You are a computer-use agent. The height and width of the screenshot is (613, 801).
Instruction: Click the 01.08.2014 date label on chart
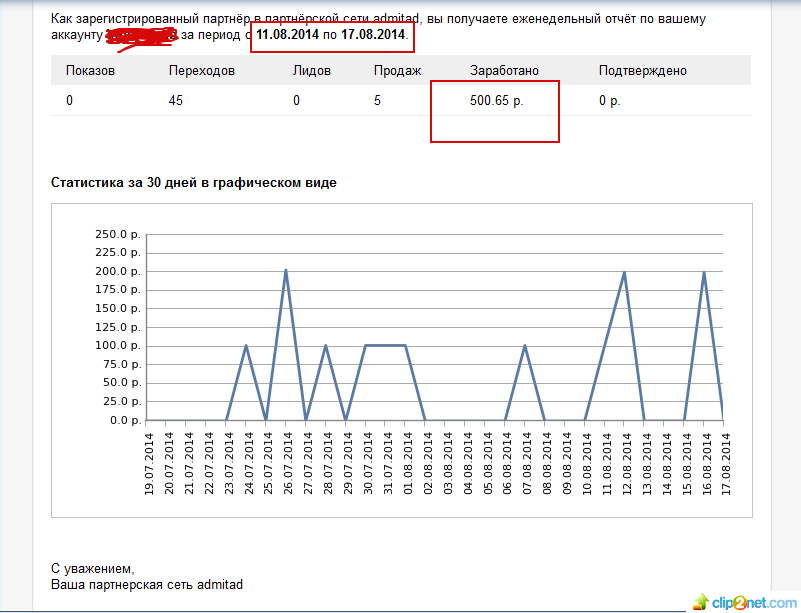[x=408, y=464]
